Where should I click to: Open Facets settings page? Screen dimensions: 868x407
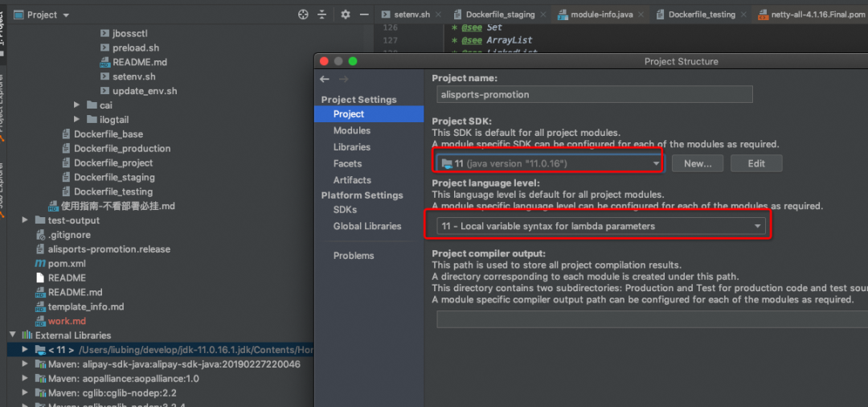tap(348, 164)
